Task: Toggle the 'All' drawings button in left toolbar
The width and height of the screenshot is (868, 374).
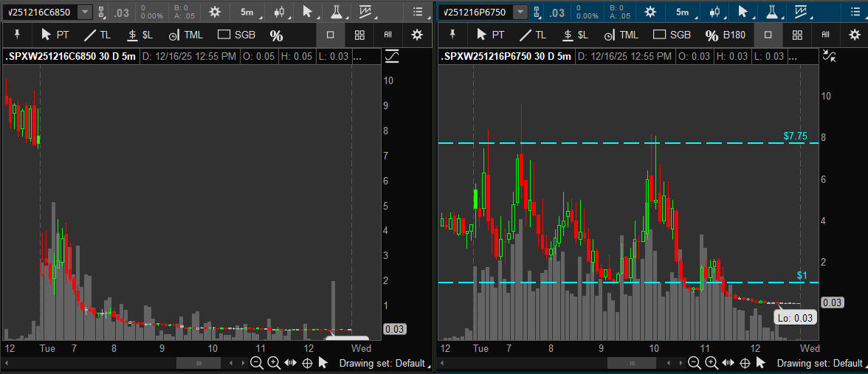Action: [388, 35]
